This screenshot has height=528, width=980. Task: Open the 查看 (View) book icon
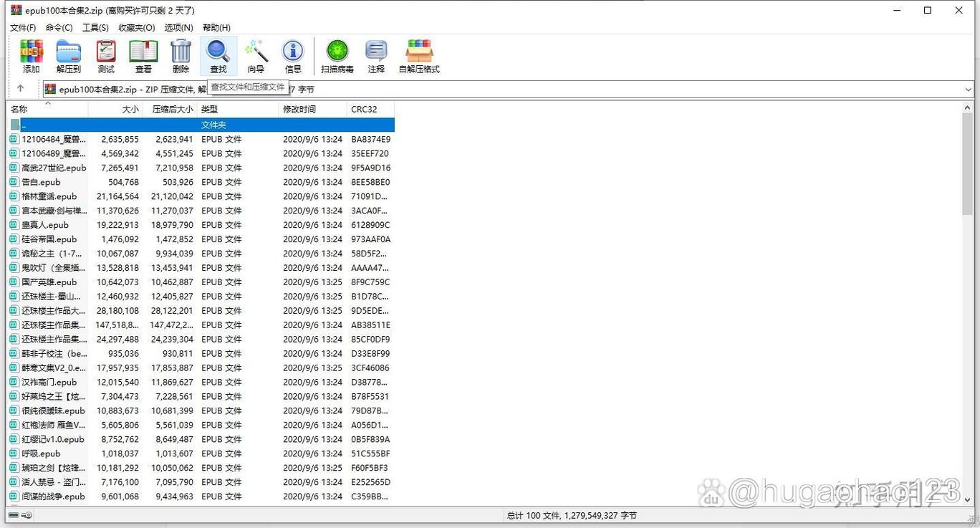point(143,56)
